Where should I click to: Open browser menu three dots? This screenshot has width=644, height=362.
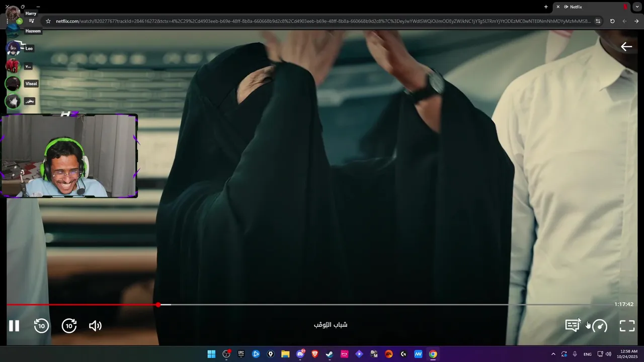click(x=7, y=21)
